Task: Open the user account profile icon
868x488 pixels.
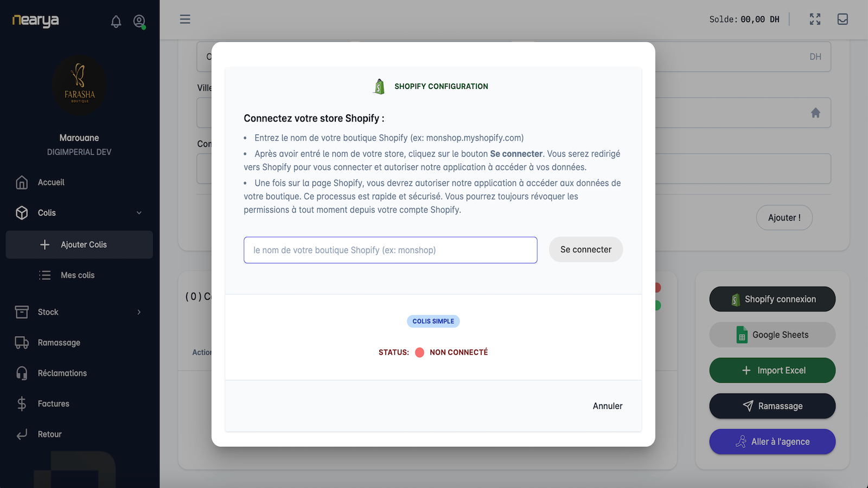Action: (139, 22)
